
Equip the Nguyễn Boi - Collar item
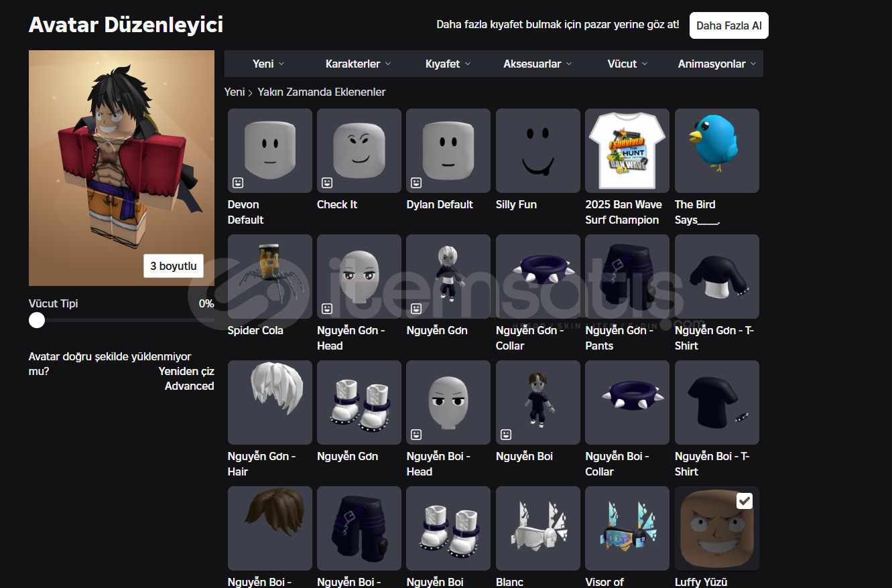coord(627,402)
